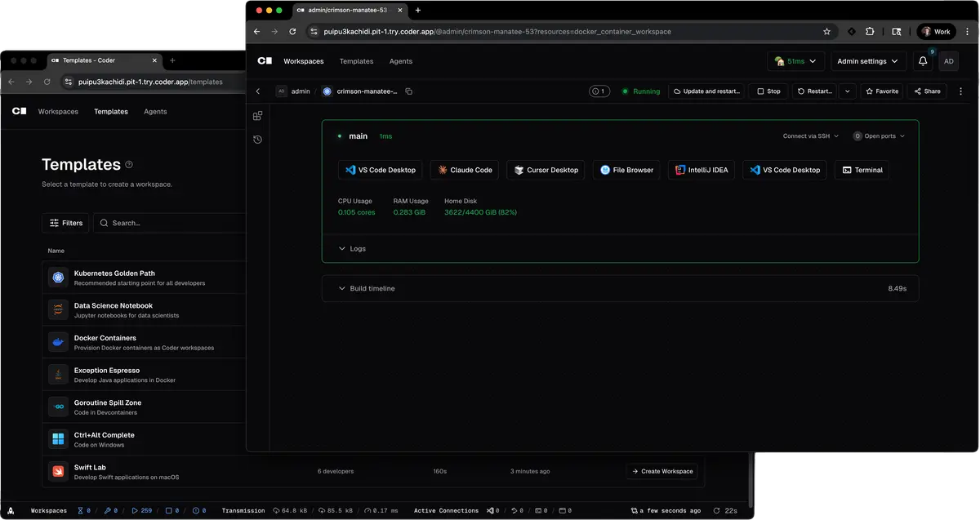Click the build info badge showing 1

pos(599,91)
